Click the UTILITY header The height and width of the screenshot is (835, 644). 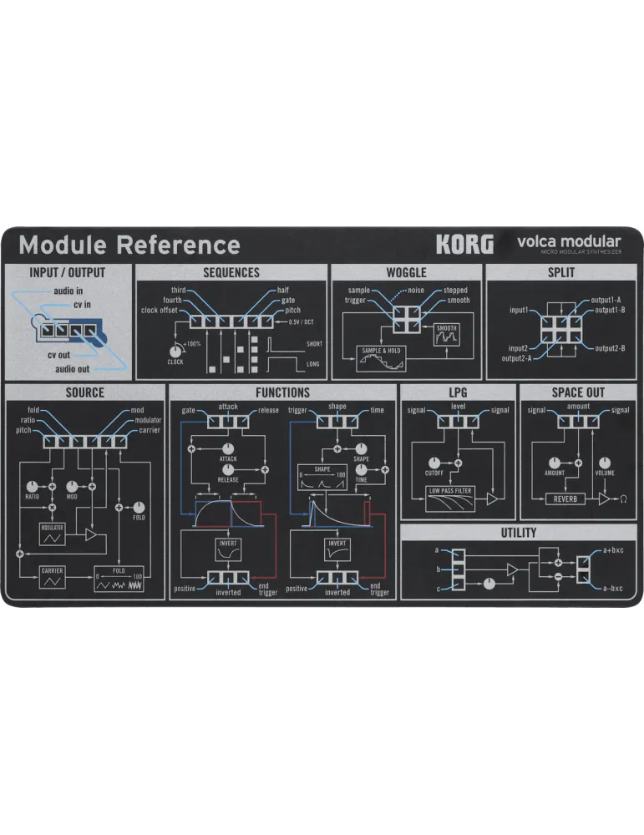point(518,533)
